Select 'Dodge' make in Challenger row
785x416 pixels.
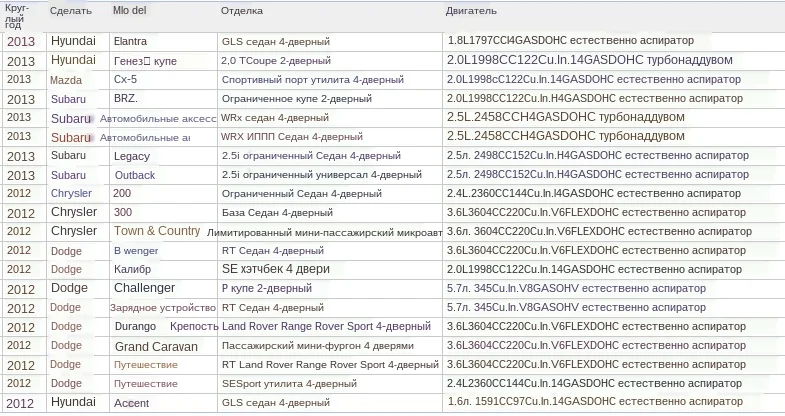pos(69,288)
